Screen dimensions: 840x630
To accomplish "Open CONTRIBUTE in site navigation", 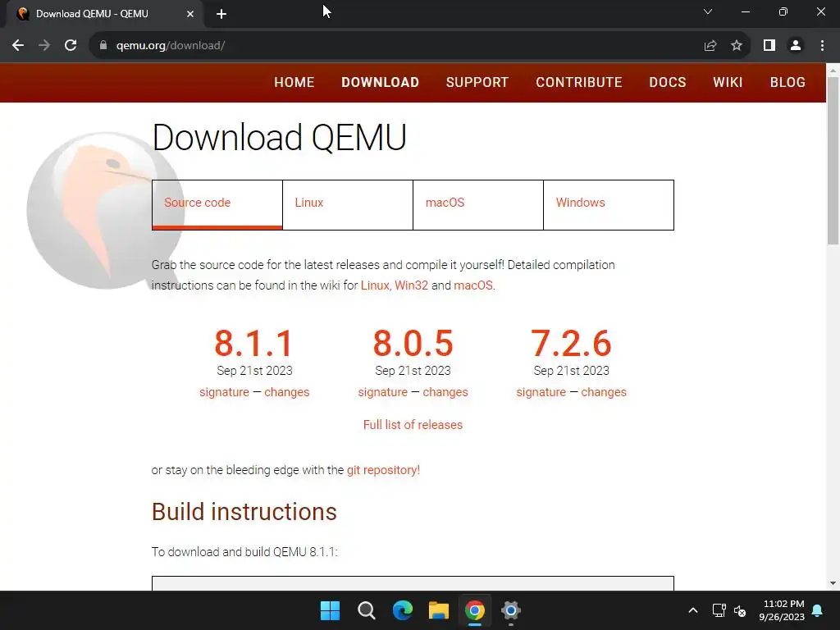I will point(579,83).
